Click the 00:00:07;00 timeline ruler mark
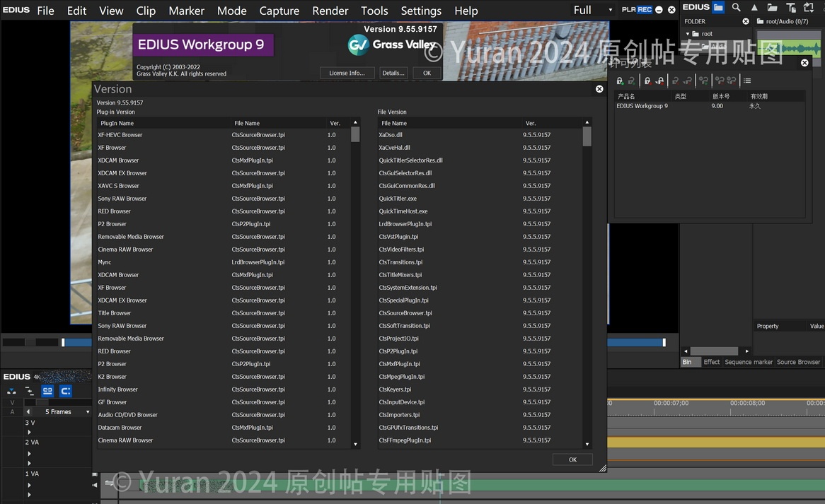 [x=671, y=403]
